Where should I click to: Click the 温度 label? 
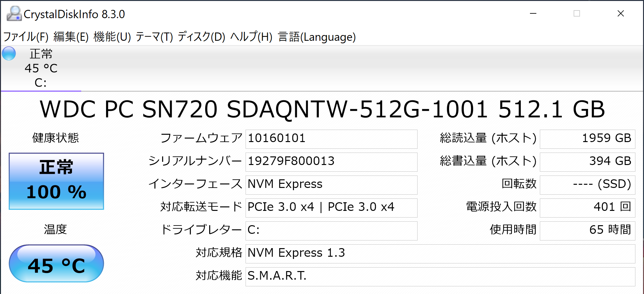point(55,229)
